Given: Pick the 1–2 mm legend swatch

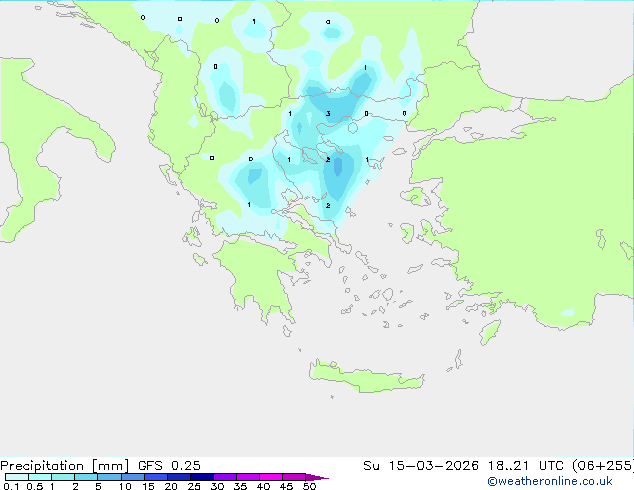Looking at the screenshot, I should click(x=63, y=477).
